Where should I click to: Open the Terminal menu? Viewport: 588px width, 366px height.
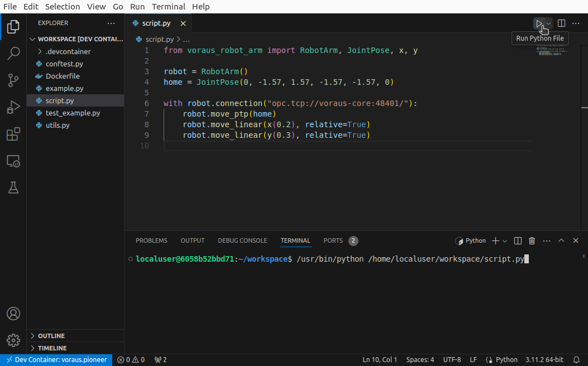pos(168,7)
